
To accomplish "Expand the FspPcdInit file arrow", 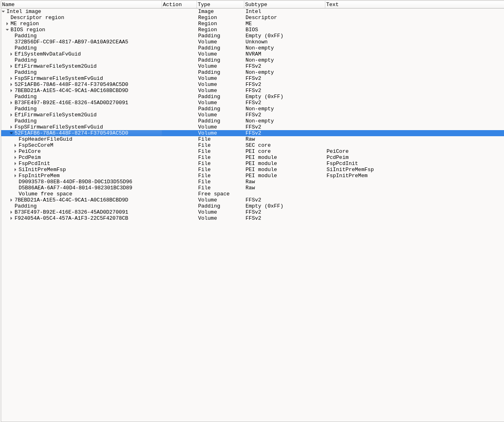I will (x=15, y=163).
